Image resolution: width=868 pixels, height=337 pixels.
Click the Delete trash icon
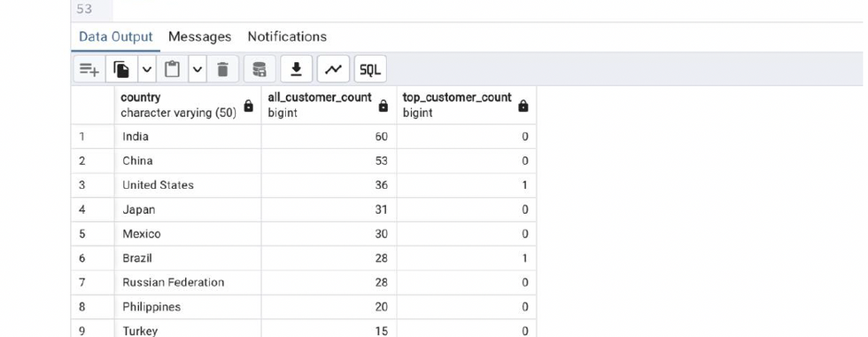(x=222, y=69)
